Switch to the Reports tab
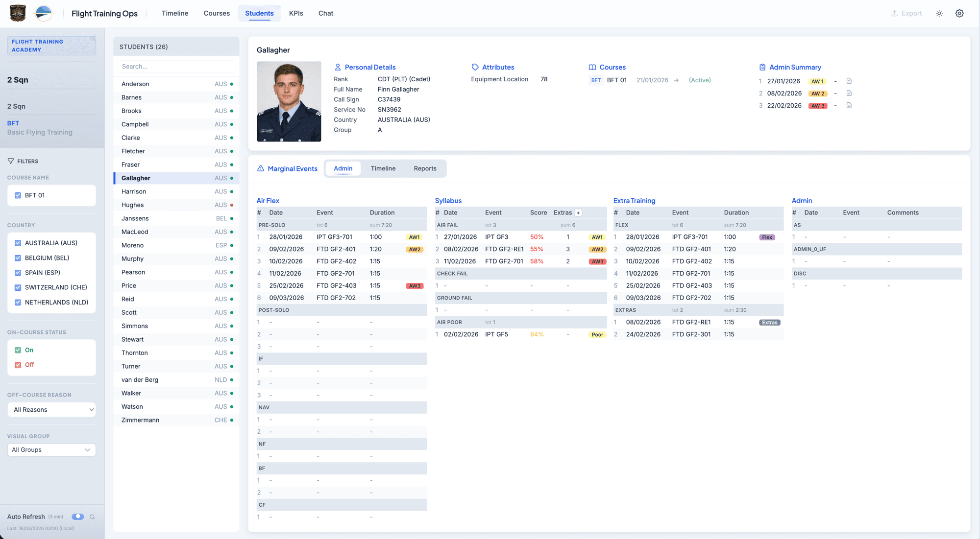The height and width of the screenshot is (539, 980). pyautogui.click(x=424, y=168)
